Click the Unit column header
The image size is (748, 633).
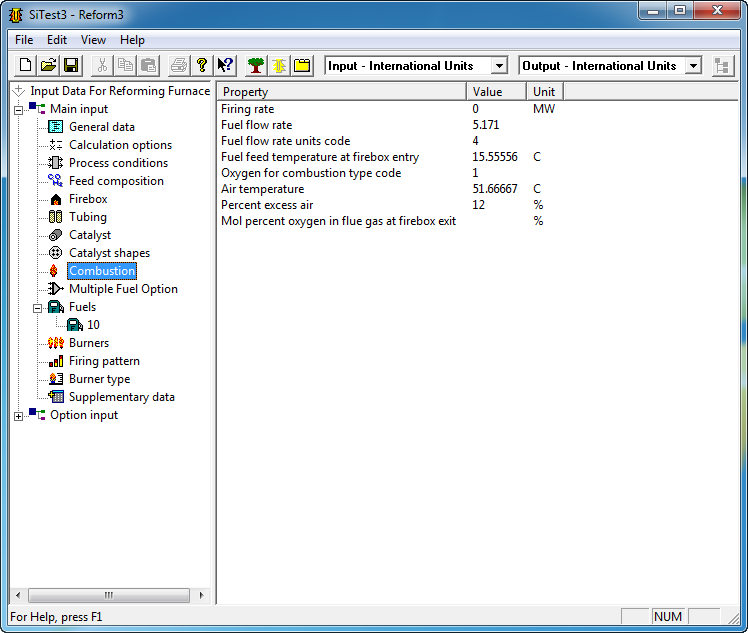point(545,92)
